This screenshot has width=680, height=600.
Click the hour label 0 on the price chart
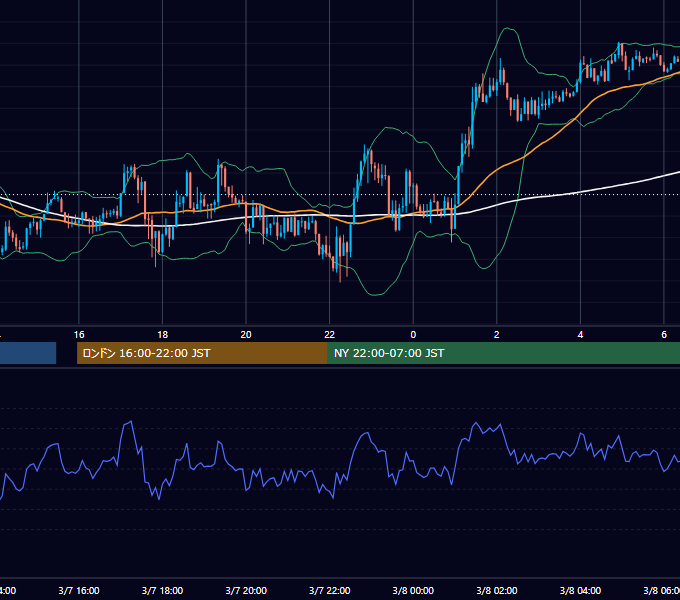coord(413,335)
